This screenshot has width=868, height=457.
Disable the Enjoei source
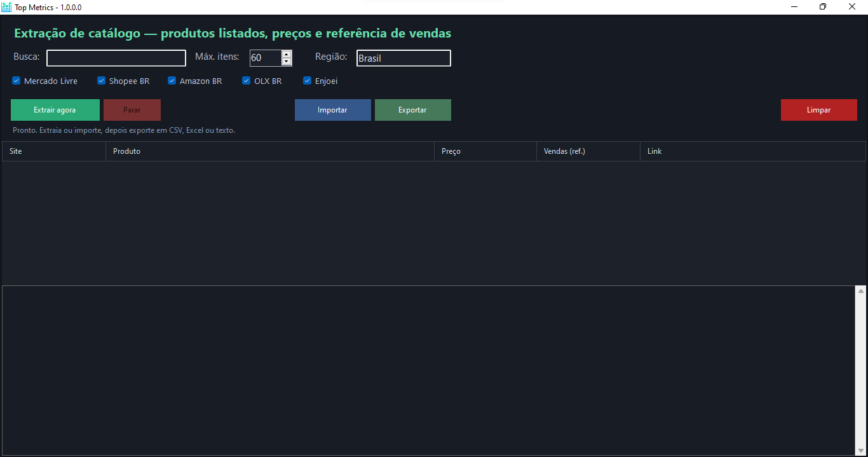pyautogui.click(x=307, y=81)
